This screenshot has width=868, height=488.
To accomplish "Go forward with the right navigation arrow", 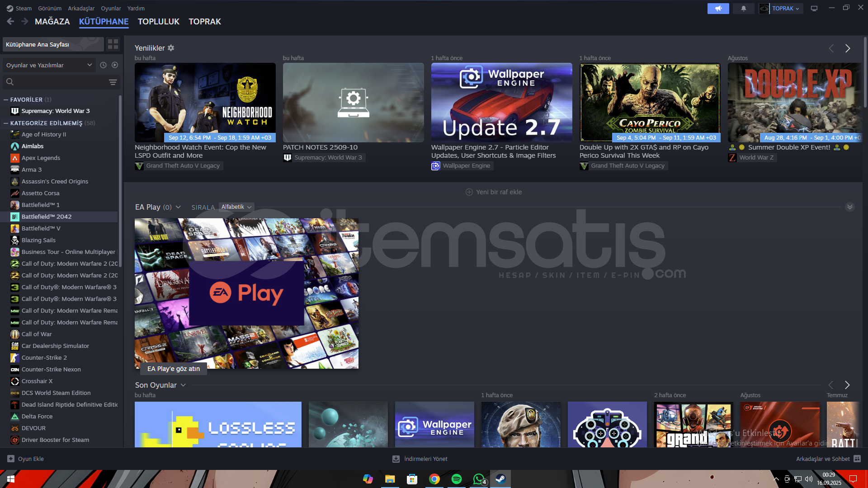I will [25, 21].
